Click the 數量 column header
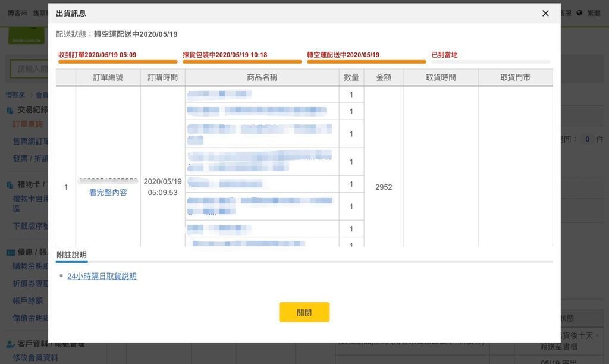The width and height of the screenshot is (609, 364). click(351, 77)
